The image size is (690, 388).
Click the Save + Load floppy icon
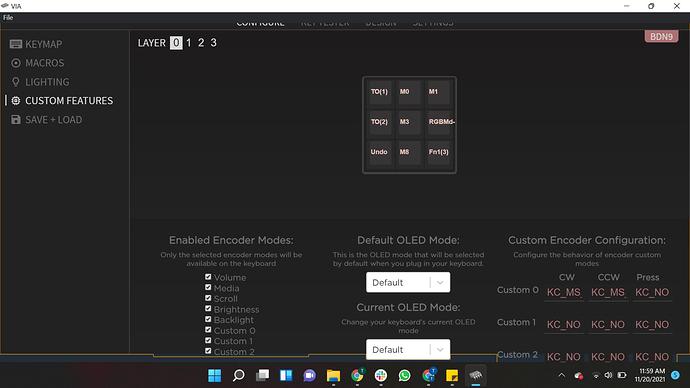(x=16, y=120)
